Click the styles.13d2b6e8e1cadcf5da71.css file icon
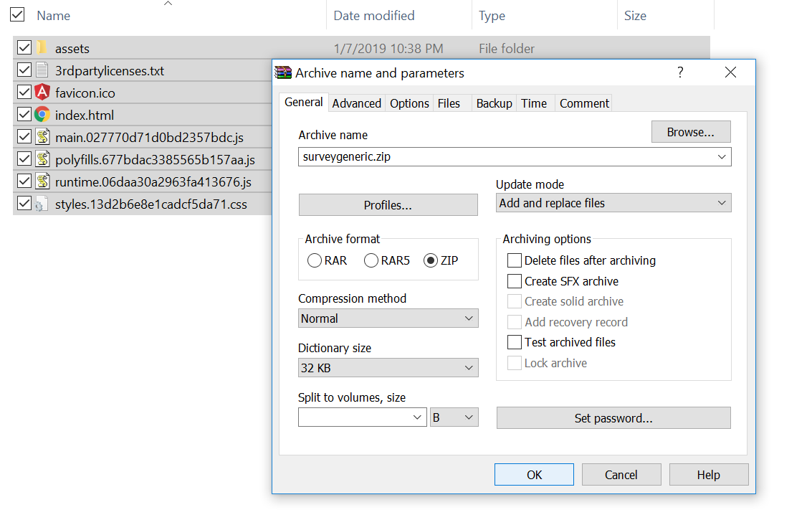 42,204
